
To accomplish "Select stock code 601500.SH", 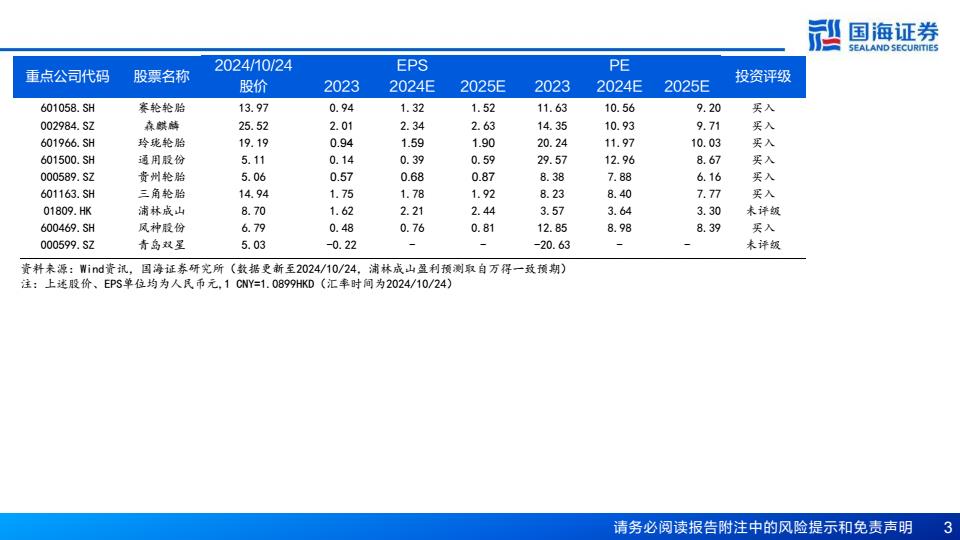I will click(x=67, y=160).
